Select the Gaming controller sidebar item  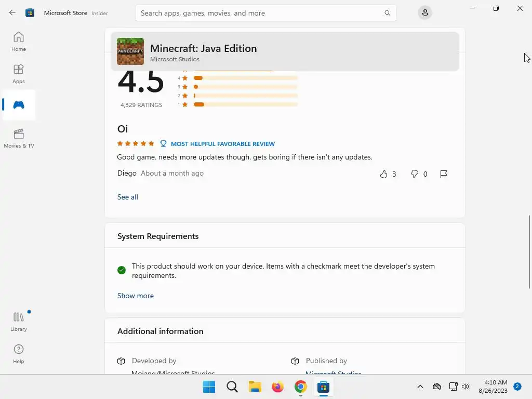pos(19,105)
